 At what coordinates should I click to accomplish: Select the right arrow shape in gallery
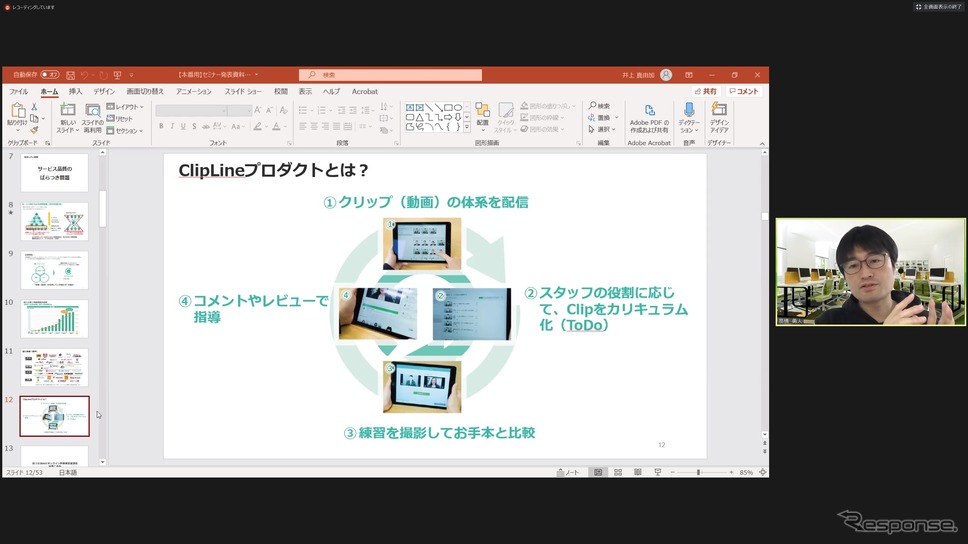[448, 117]
